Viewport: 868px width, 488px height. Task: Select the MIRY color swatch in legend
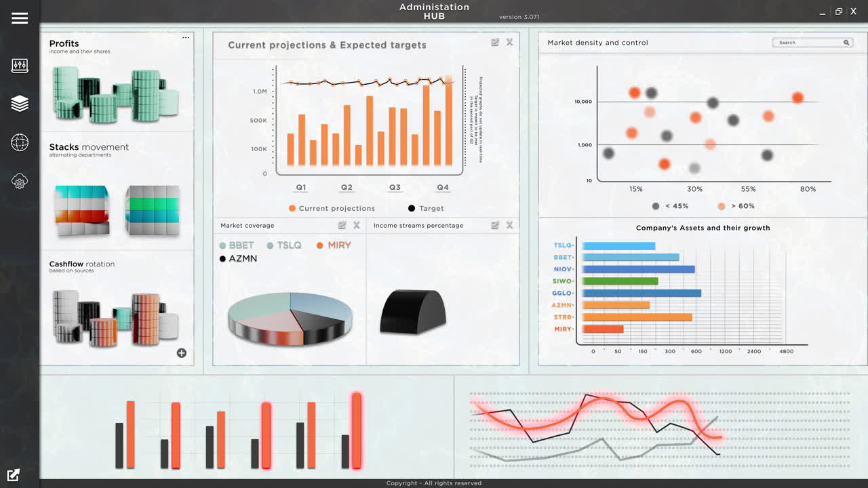point(319,245)
